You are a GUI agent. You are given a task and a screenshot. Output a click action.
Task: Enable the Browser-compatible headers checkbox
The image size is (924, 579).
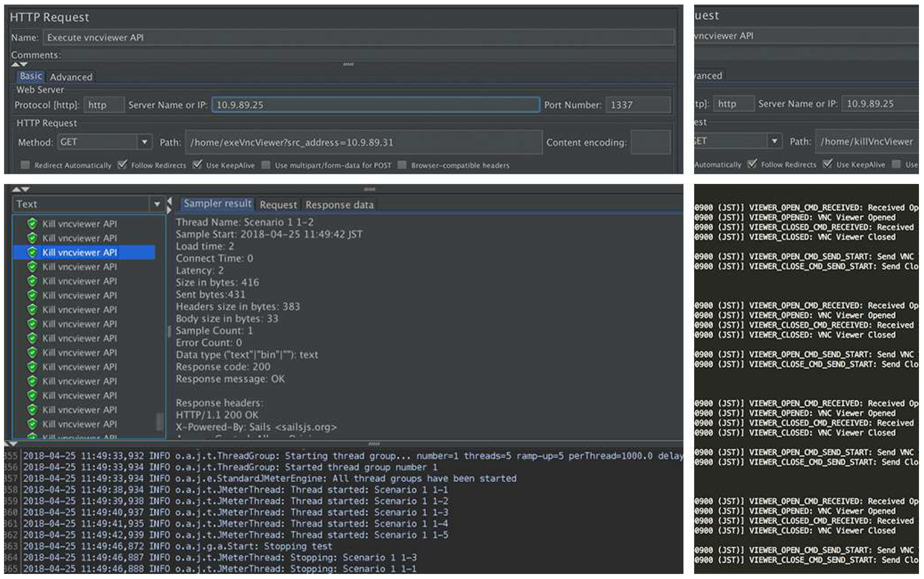coord(402,165)
